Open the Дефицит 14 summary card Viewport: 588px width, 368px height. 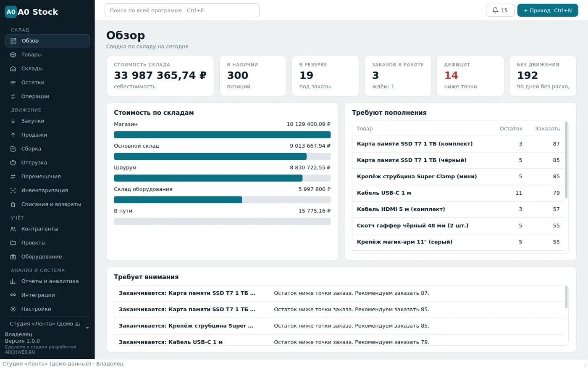pyautogui.click(x=470, y=76)
